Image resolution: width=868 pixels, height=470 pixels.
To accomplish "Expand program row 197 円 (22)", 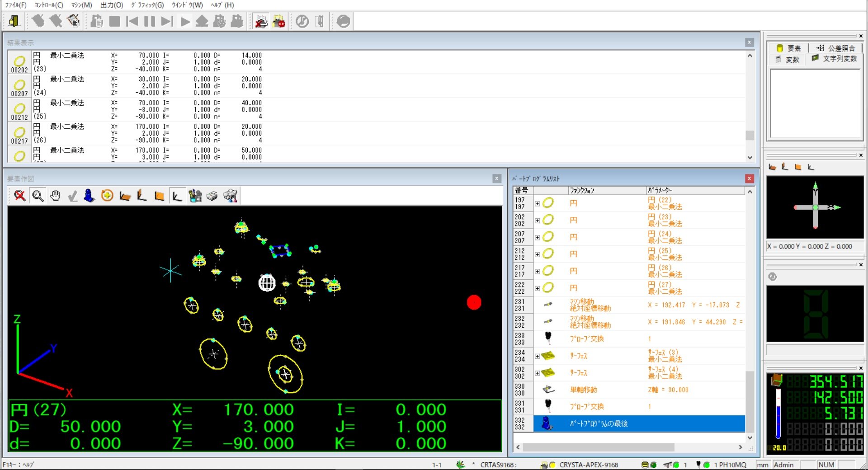I will point(538,204).
